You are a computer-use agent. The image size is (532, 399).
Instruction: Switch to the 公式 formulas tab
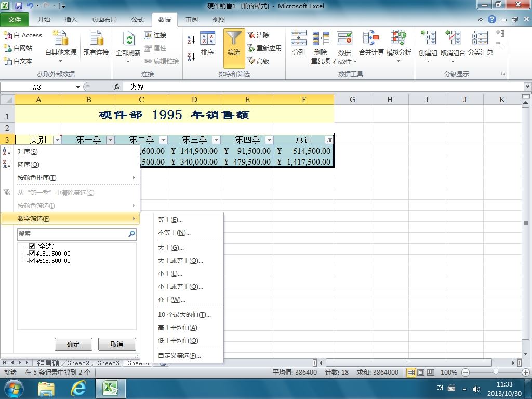137,20
